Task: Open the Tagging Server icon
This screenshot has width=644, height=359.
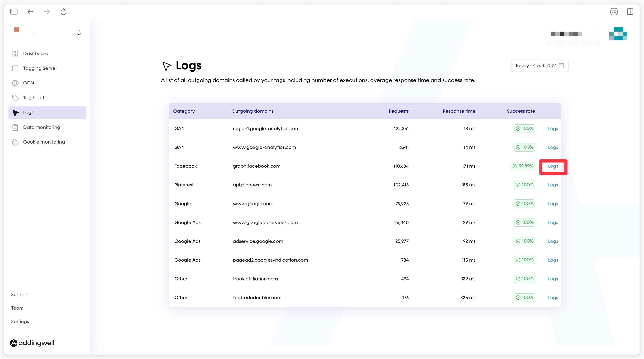Action: click(x=15, y=68)
